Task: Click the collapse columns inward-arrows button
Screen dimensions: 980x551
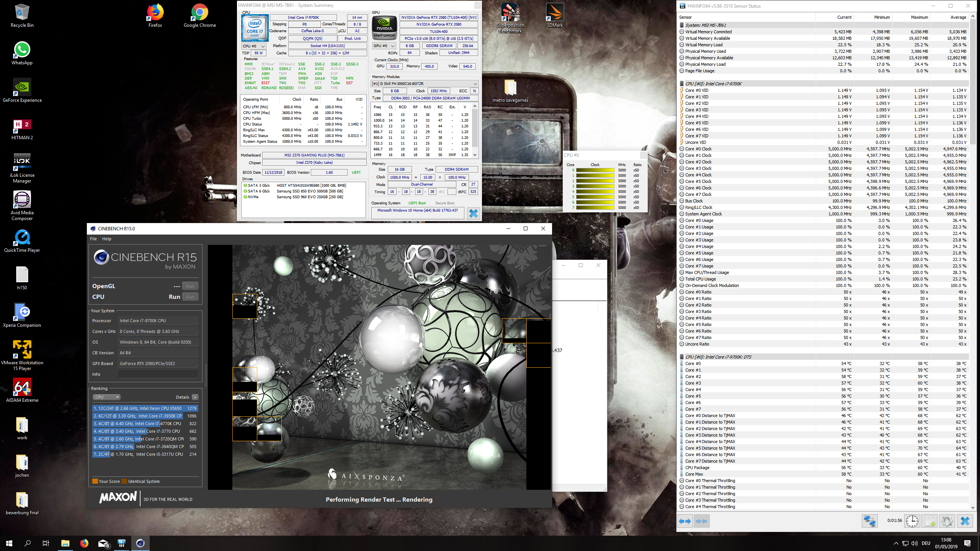Action: 701,521
